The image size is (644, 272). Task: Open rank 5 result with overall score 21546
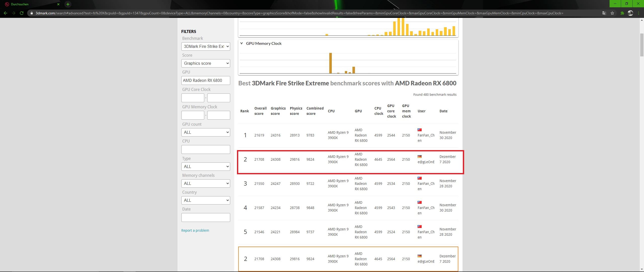pyautogui.click(x=348, y=232)
